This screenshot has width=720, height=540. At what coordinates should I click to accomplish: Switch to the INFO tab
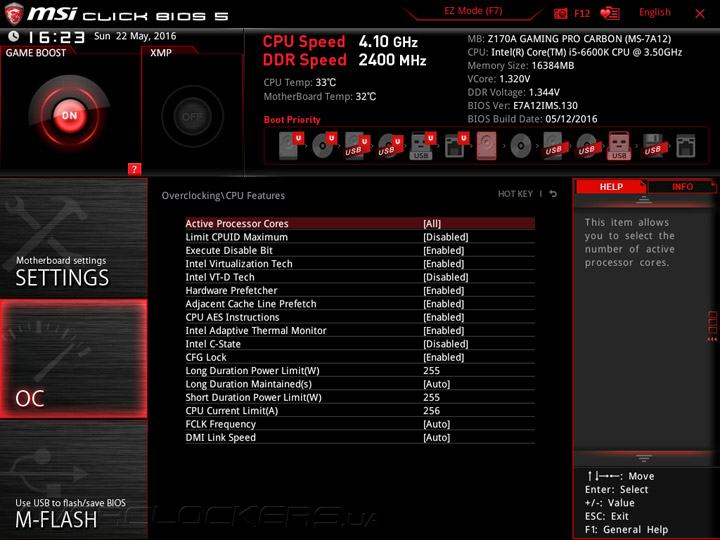682,186
